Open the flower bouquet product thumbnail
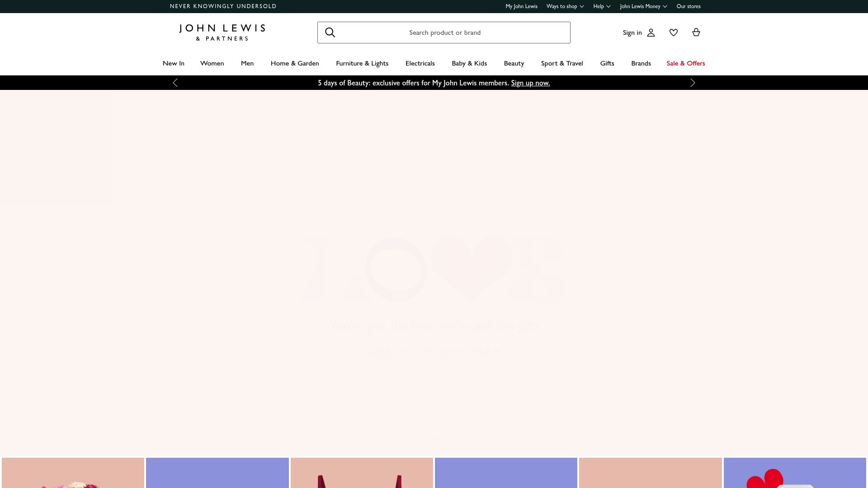The height and width of the screenshot is (488, 868). (73, 473)
